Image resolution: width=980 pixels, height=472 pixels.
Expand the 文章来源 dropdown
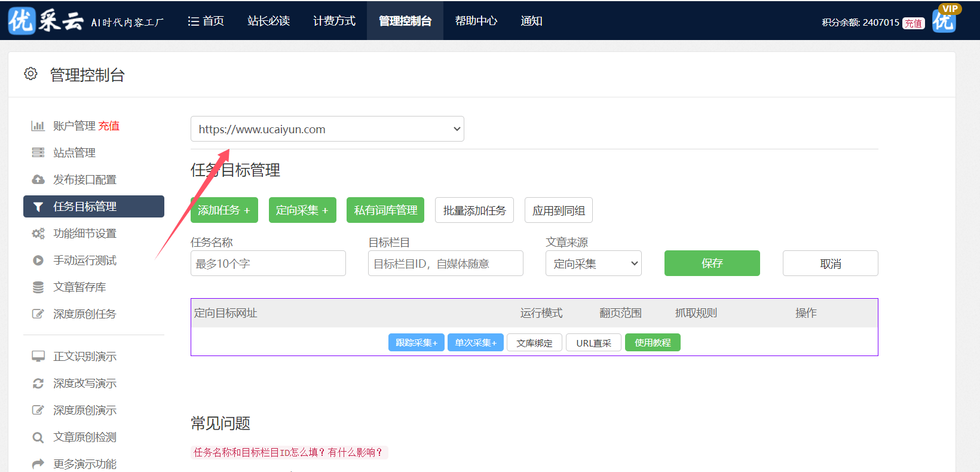[x=593, y=263]
